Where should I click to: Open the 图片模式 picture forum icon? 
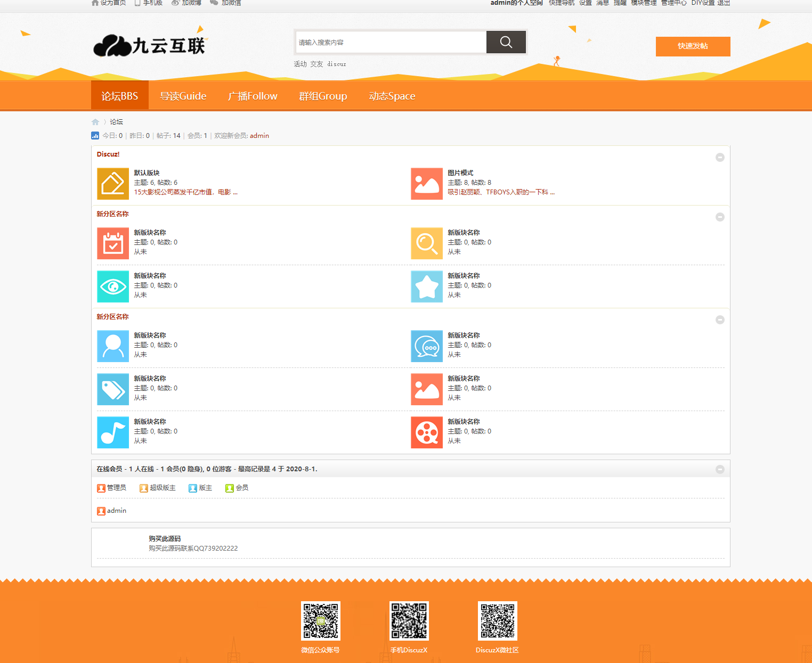(426, 184)
